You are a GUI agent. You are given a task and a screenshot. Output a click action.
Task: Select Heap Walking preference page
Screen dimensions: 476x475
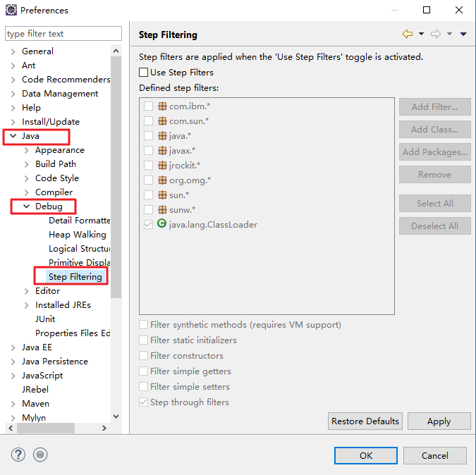(x=77, y=235)
